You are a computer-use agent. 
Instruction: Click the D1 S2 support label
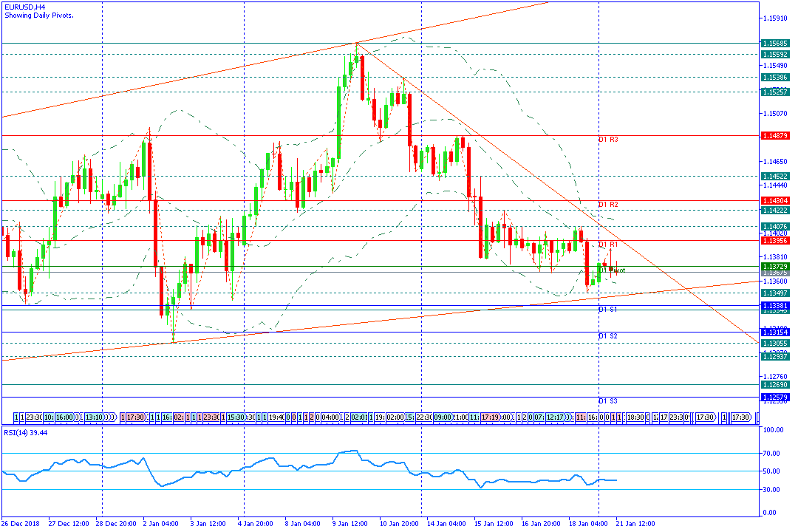click(608, 336)
